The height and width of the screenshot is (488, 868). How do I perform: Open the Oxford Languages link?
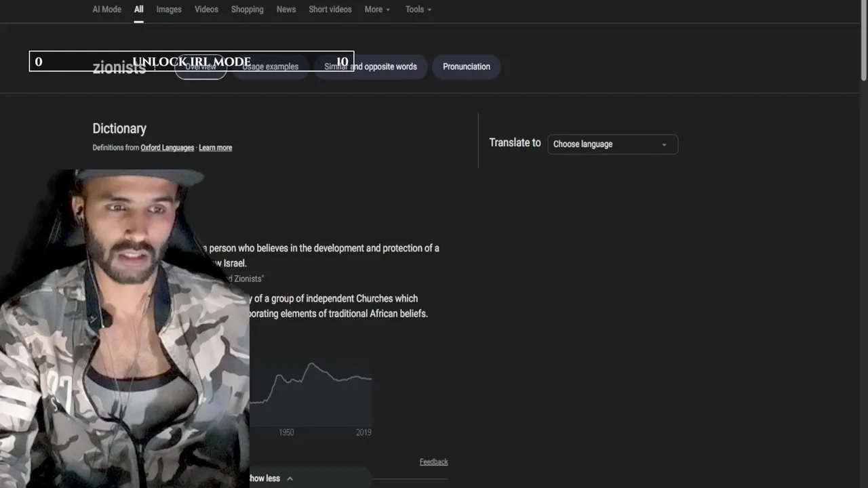coord(167,148)
